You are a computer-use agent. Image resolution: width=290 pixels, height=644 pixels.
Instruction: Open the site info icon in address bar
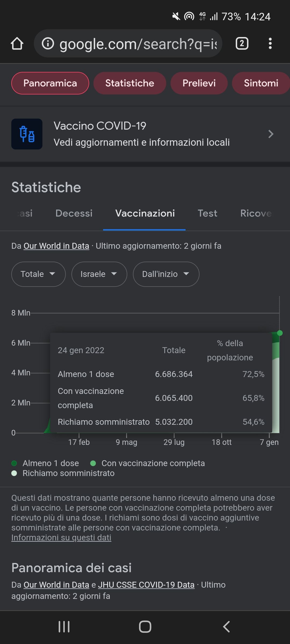(x=48, y=43)
